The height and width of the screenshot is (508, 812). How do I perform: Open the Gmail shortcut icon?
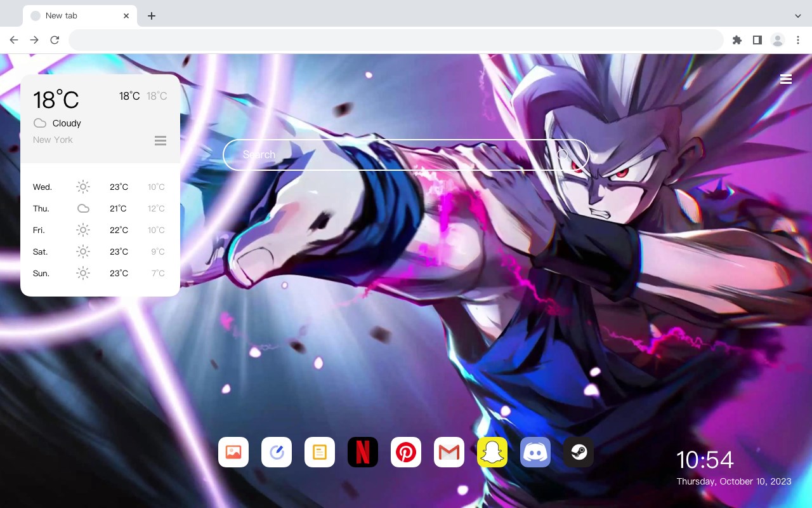pos(449,452)
